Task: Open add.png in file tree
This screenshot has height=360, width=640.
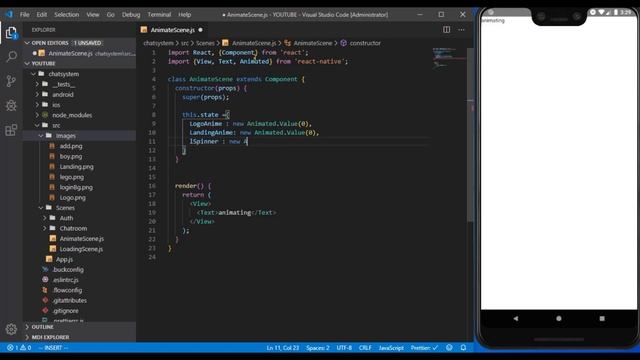Action: (71, 146)
